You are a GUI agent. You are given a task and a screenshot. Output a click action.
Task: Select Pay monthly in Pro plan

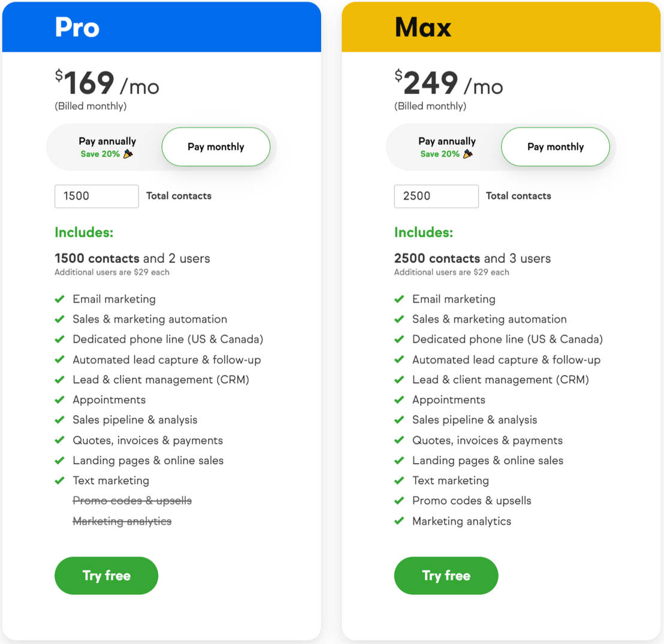(216, 147)
